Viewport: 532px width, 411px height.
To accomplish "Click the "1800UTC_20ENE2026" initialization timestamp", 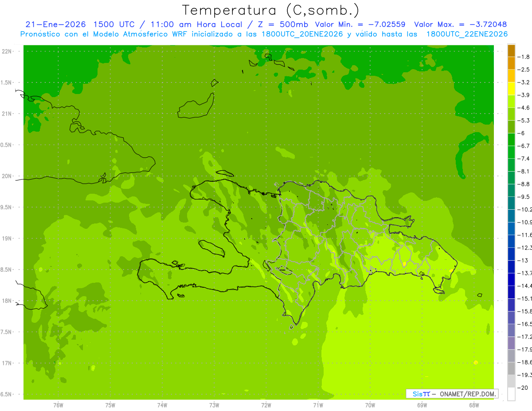I will [302, 34].
